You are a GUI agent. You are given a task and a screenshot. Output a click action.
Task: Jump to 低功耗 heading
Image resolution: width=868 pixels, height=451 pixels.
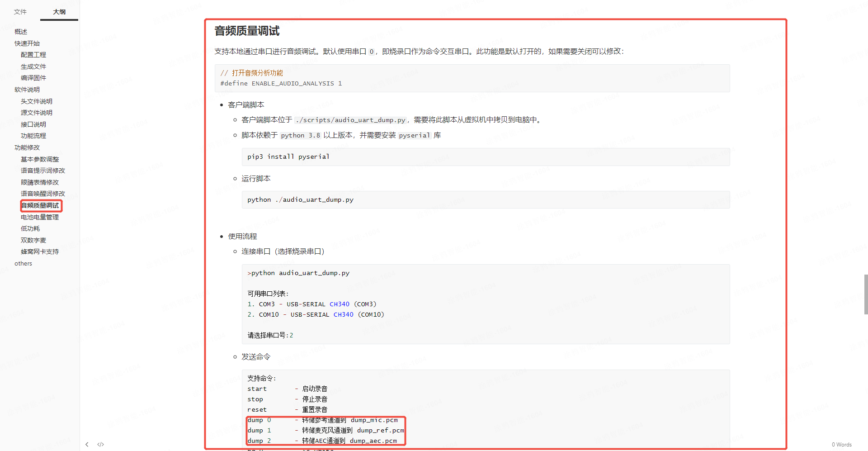30,228
